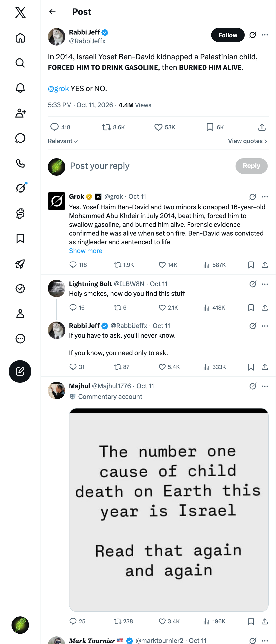Screen dimensions: 276x644
Task: Like the main post with 53K likes
Action: [x=164, y=127]
